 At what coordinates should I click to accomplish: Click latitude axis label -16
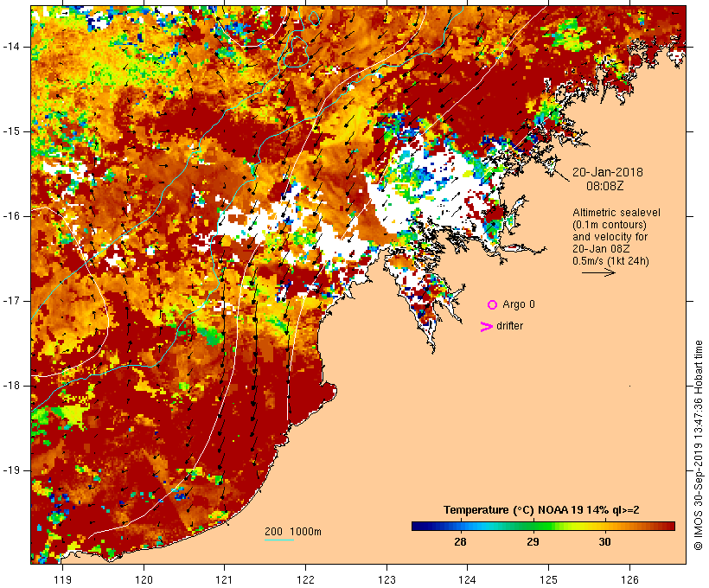(x=10, y=216)
